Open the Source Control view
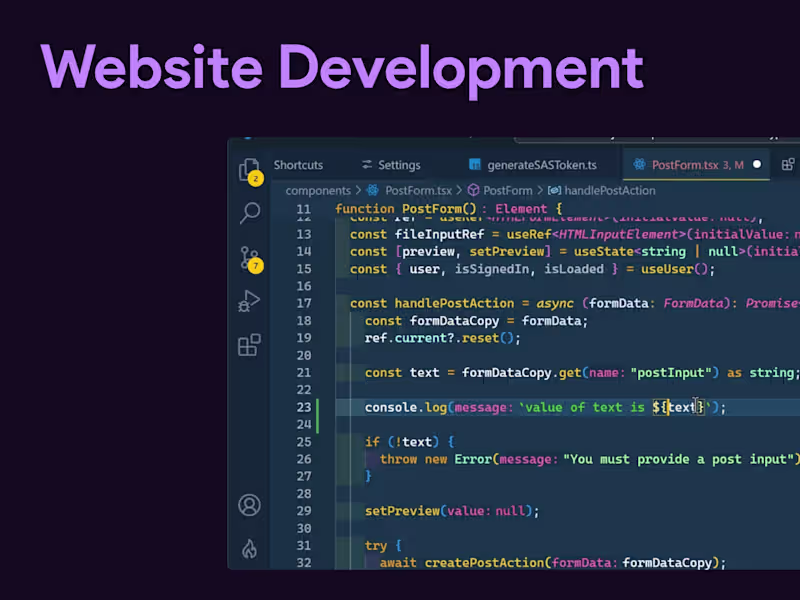Screen dimensions: 800x600 pyautogui.click(x=249, y=258)
